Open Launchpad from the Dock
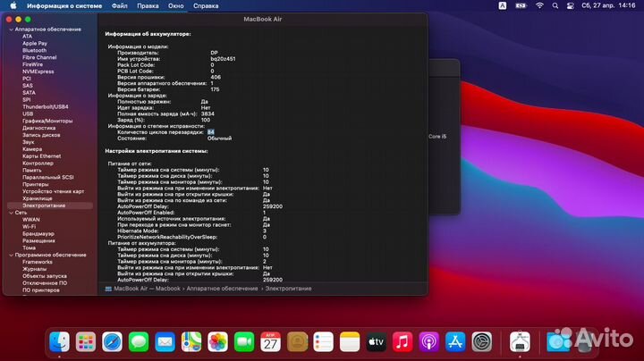644x361 pixels. [86, 341]
